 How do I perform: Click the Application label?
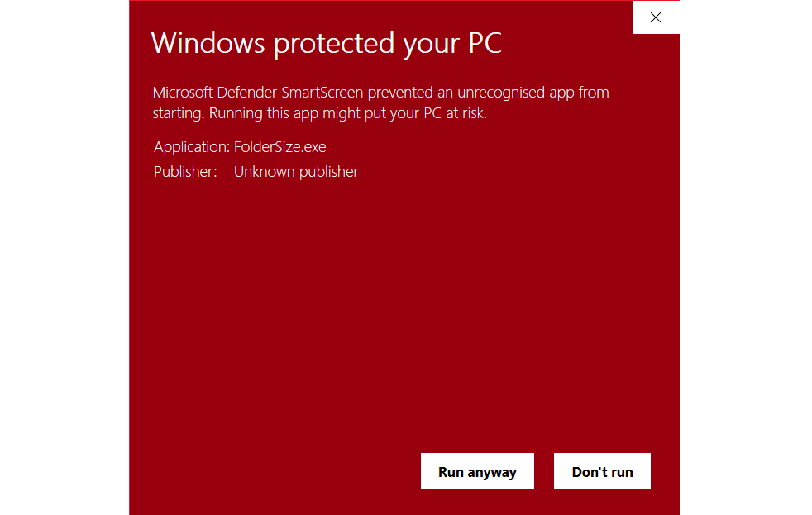tap(188, 146)
